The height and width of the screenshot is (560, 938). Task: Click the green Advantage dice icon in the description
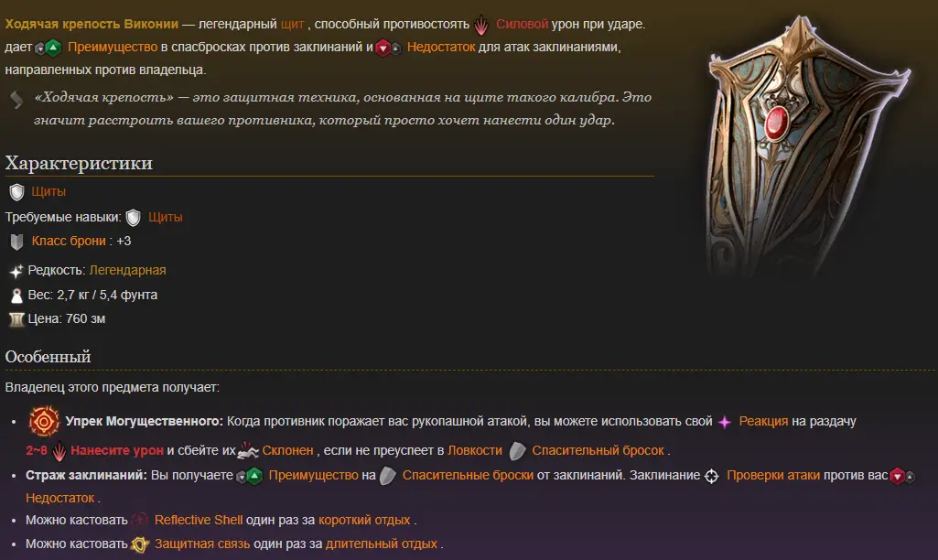tap(49, 48)
